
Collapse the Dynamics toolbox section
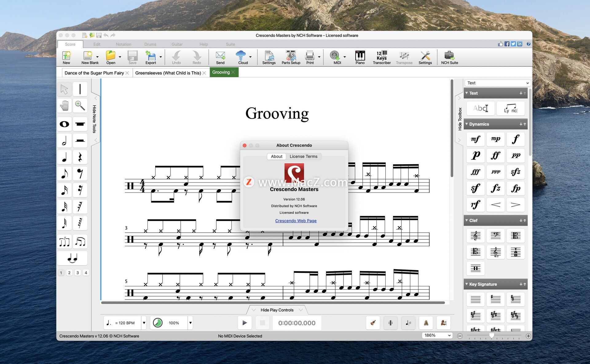(x=466, y=124)
